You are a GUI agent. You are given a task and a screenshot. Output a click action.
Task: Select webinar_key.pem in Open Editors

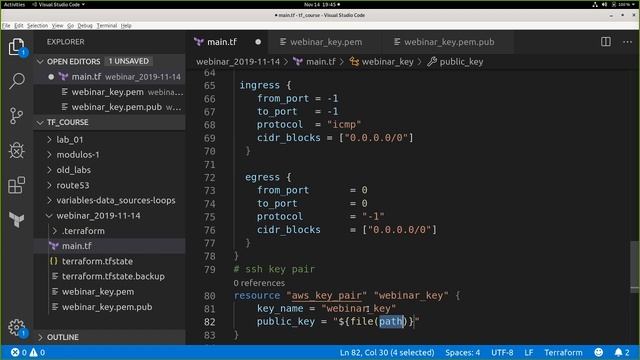[x=110, y=92]
